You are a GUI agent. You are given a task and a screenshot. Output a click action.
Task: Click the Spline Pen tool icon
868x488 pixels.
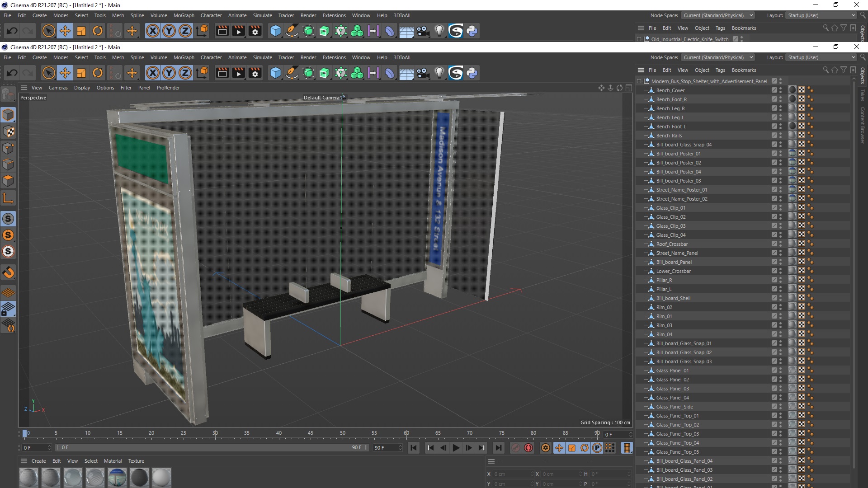tap(292, 73)
